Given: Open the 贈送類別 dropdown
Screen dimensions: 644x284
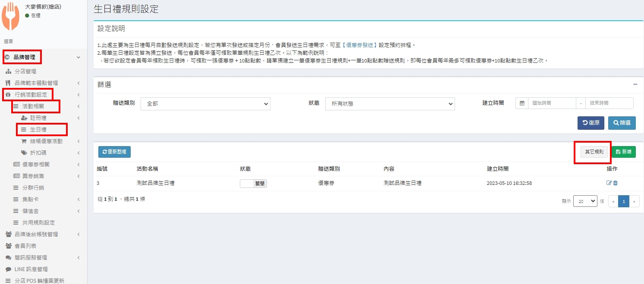Looking at the screenshot, I should (x=205, y=104).
